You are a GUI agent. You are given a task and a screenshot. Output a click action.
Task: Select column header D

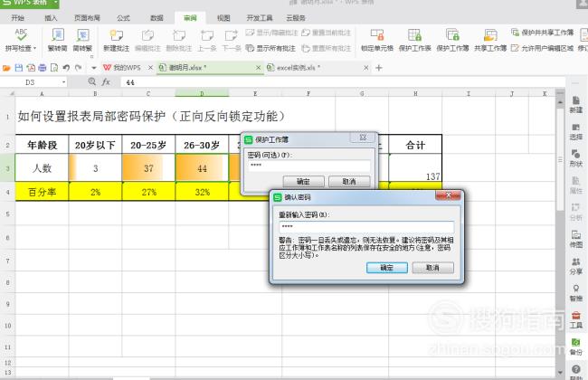[x=202, y=93]
